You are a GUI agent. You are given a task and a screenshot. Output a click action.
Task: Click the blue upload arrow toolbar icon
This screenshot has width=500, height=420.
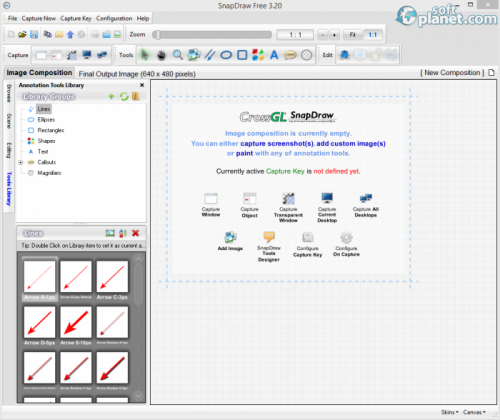[70, 34]
